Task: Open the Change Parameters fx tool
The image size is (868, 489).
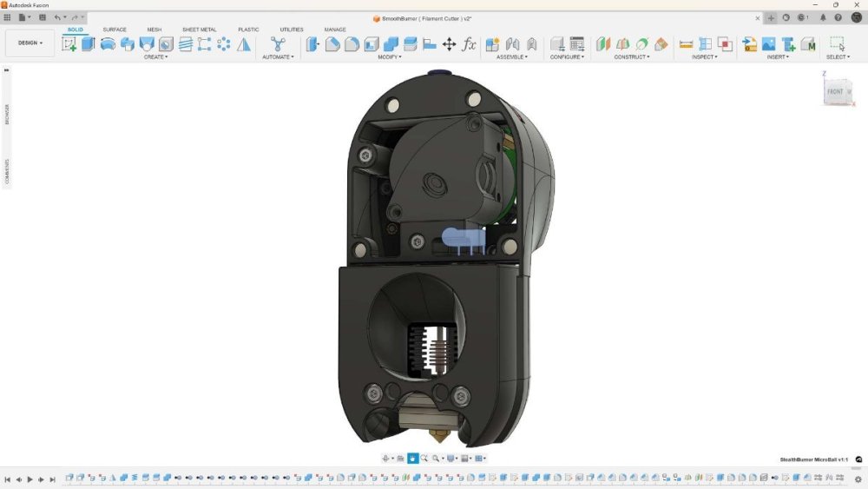Action: tap(469, 44)
